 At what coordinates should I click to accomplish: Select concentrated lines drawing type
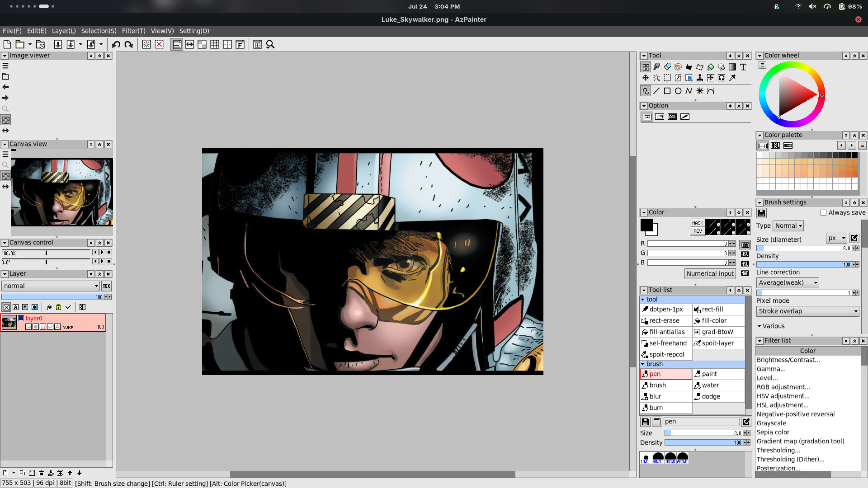pos(700,91)
